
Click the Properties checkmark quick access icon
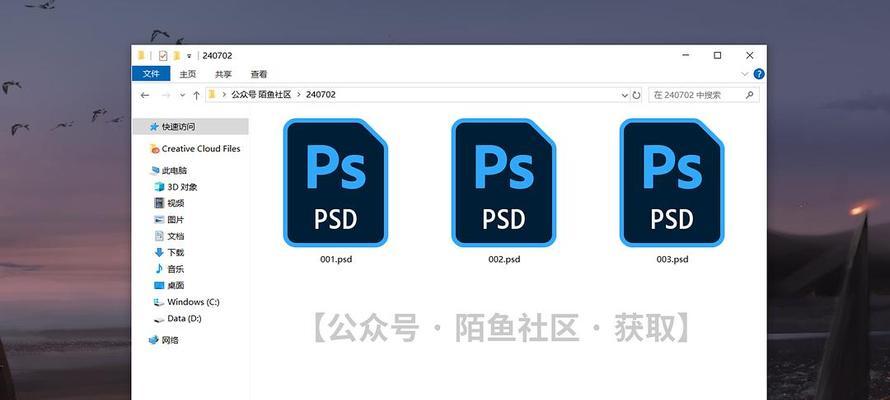163,55
